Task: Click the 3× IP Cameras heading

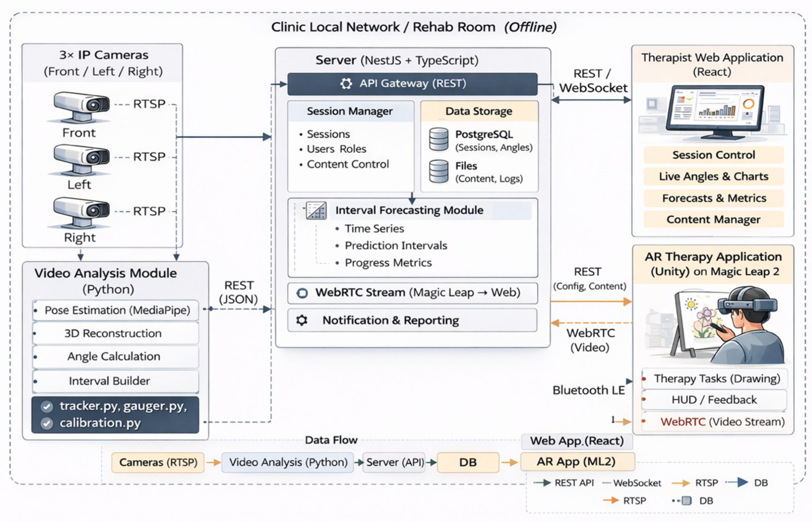Action: (x=104, y=55)
